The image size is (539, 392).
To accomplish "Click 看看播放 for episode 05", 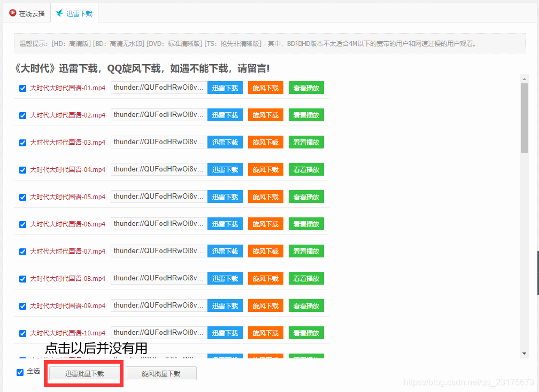I will coord(306,197).
